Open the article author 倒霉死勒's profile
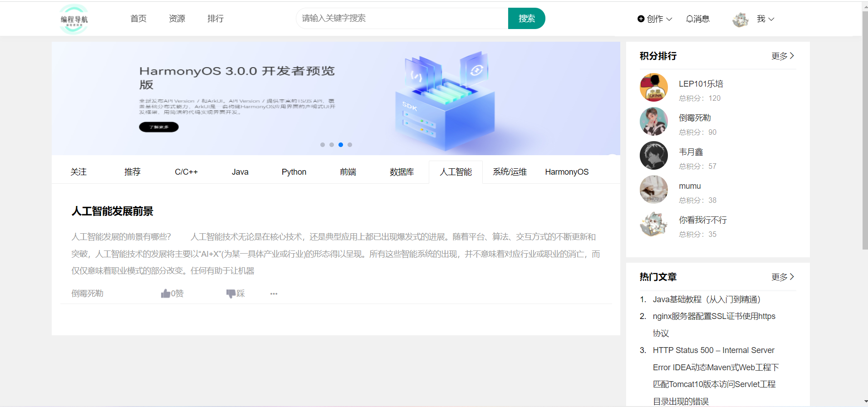This screenshot has height=407, width=868. (x=88, y=294)
